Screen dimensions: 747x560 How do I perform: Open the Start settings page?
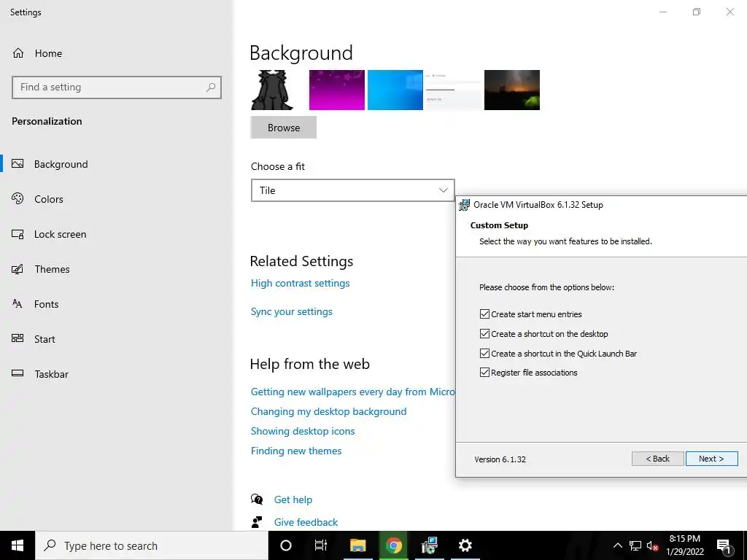(44, 339)
